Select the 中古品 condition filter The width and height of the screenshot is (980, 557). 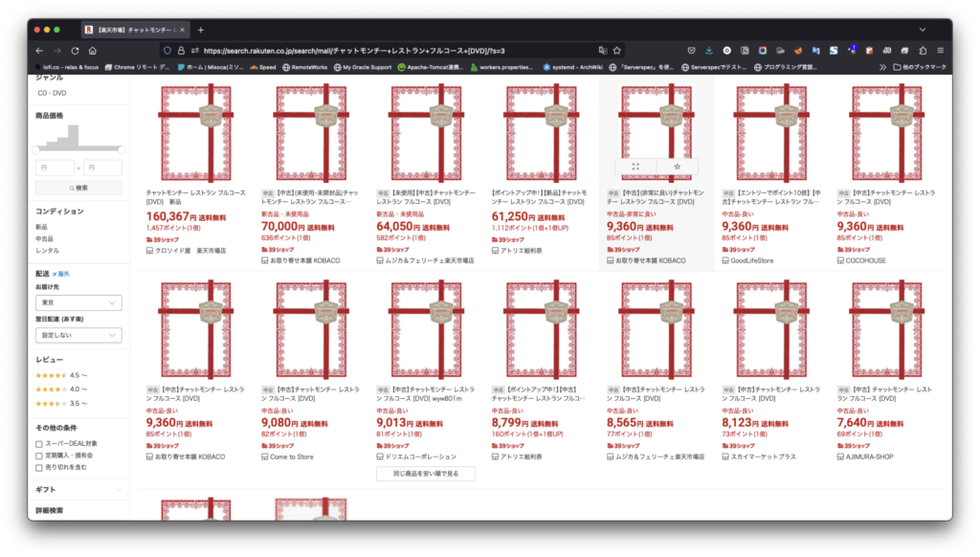click(x=45, y=238)
